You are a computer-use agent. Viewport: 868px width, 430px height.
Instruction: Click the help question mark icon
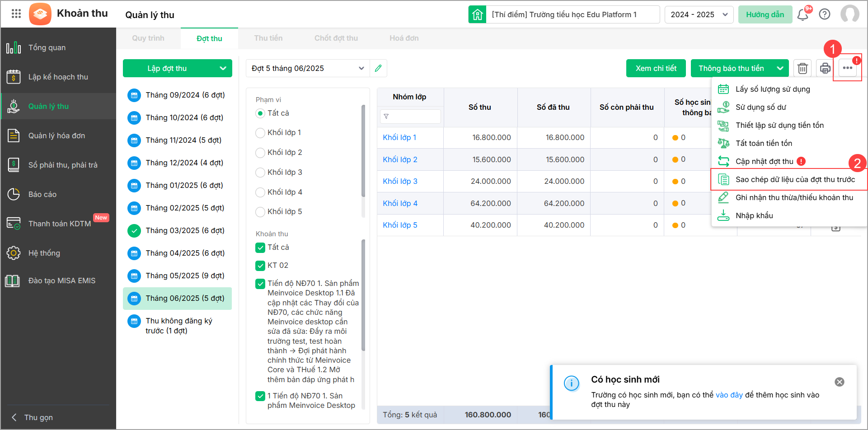(x=825, y=14)
